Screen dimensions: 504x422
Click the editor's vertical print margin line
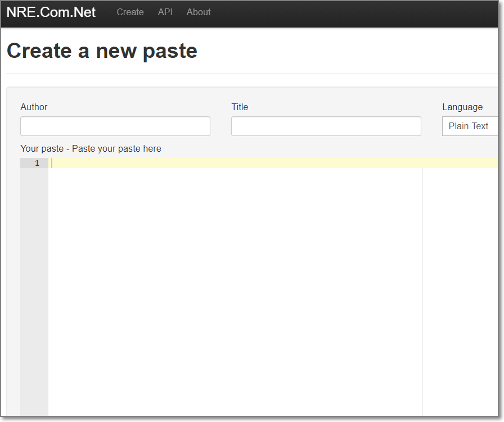[422, 281]
